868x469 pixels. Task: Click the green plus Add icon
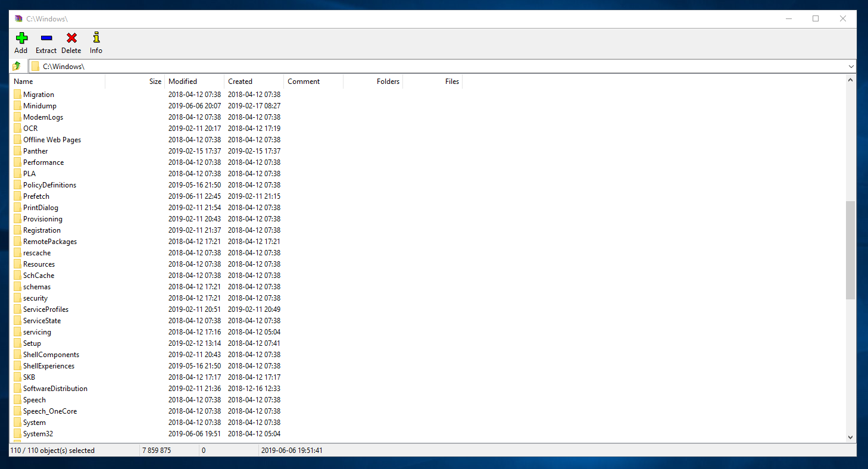coord(21,38)
